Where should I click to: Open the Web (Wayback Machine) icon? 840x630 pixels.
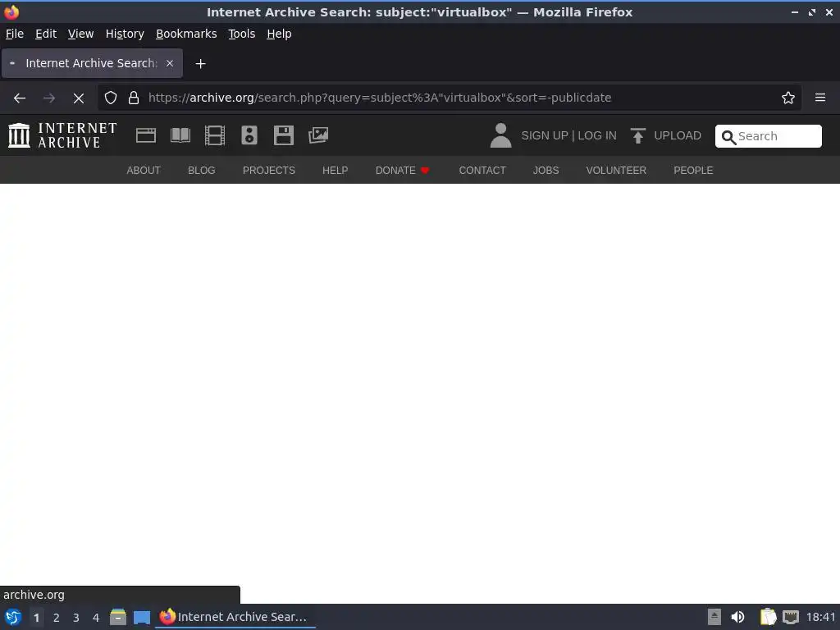click(x=146, y=135)
